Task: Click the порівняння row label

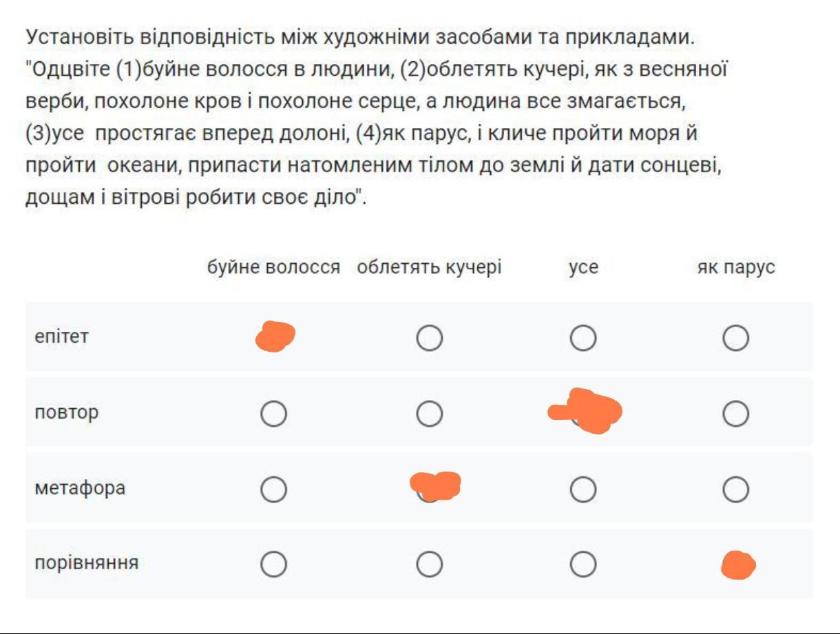Action: point(87,563)
